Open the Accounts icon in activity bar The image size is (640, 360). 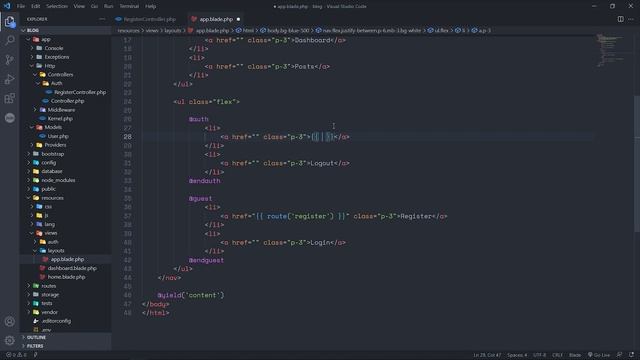(10, 322)
